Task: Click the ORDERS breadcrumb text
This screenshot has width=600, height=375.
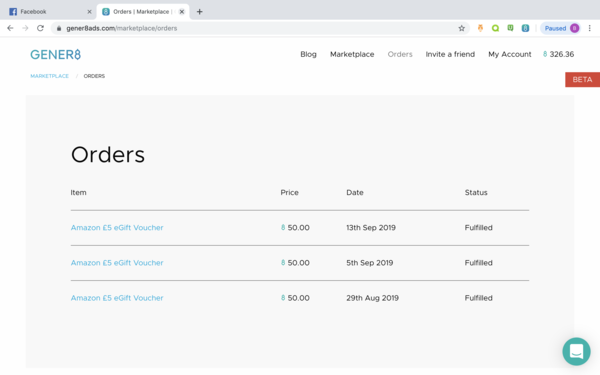Action: (94, 76)
